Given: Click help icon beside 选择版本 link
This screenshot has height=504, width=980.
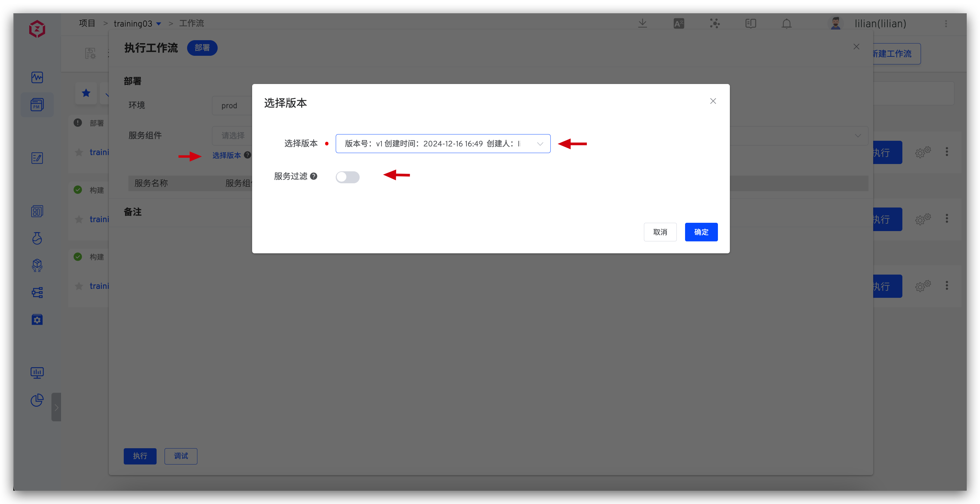Looking at the screenshot, I should tap(247, 155).
